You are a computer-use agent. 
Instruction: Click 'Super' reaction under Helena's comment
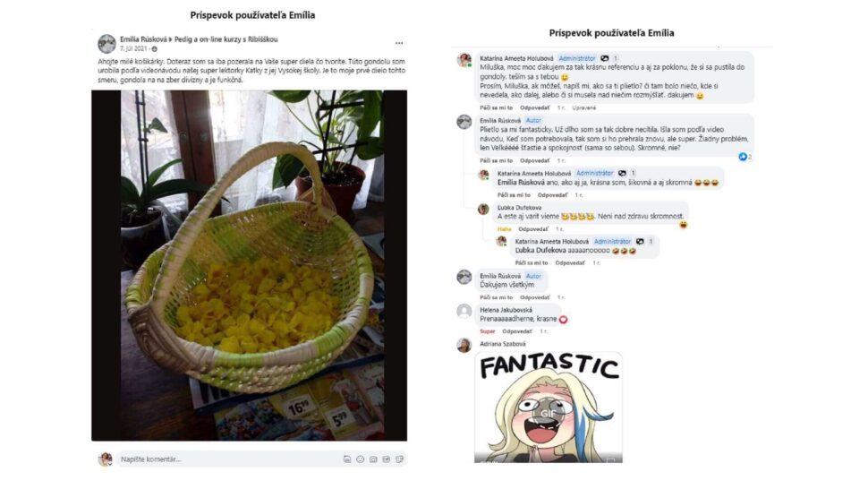487,331
